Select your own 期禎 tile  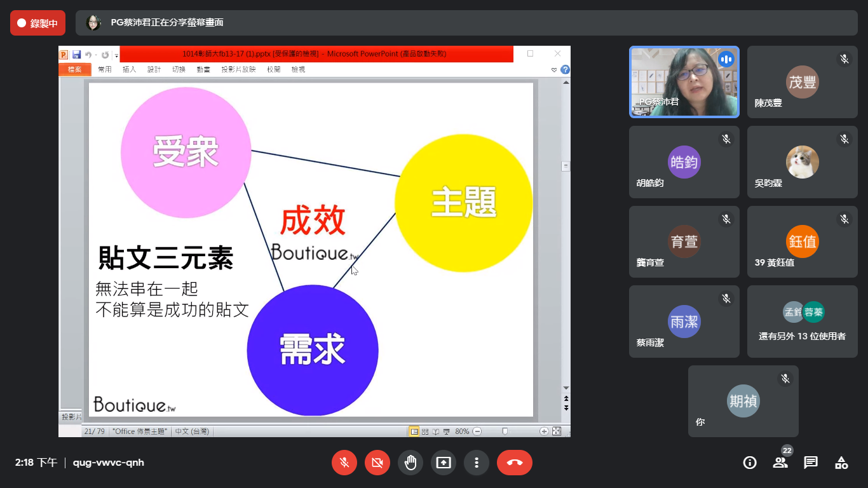pos(743,401)
